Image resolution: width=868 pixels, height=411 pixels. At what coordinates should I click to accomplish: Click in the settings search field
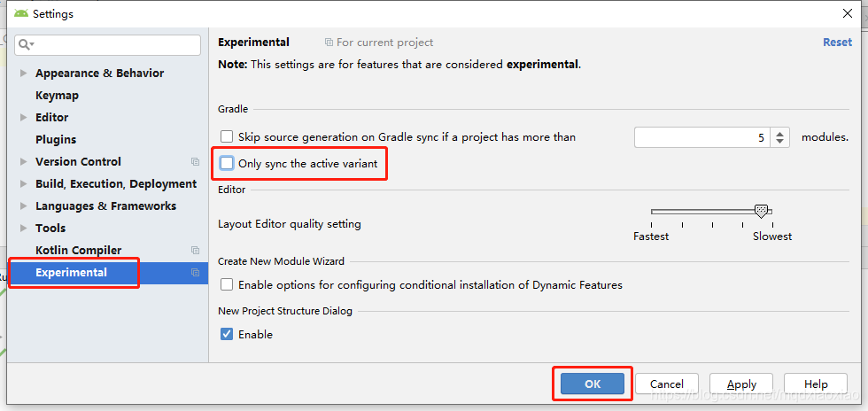pyautogui.click(x=108, y=45)
